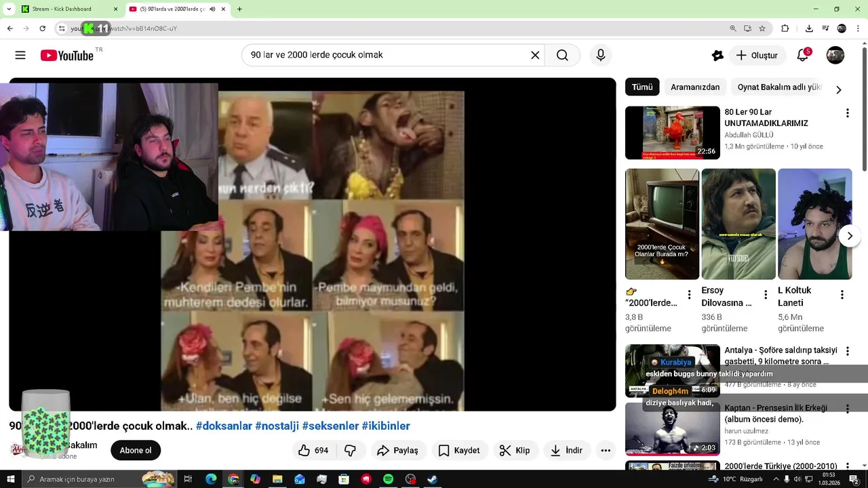This screenshot has height=488, width=868.
Task: Open the YouTube account avatar menu
Action: (835, 56)
